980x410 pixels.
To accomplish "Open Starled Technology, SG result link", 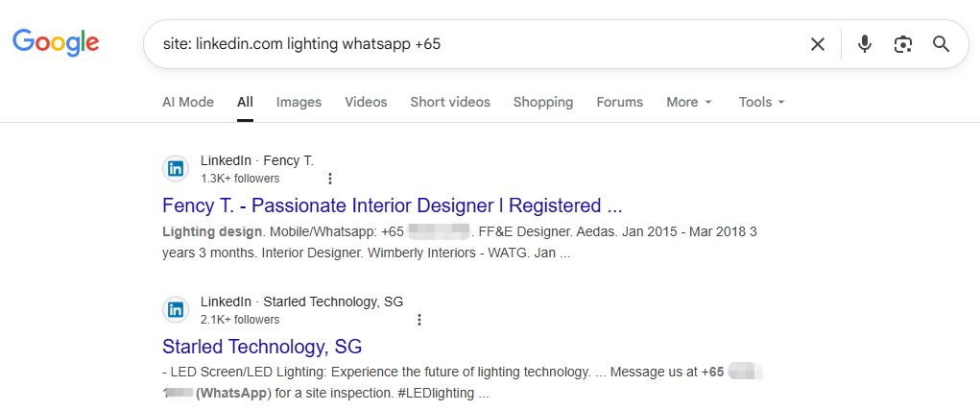I will tap(262, 347).
